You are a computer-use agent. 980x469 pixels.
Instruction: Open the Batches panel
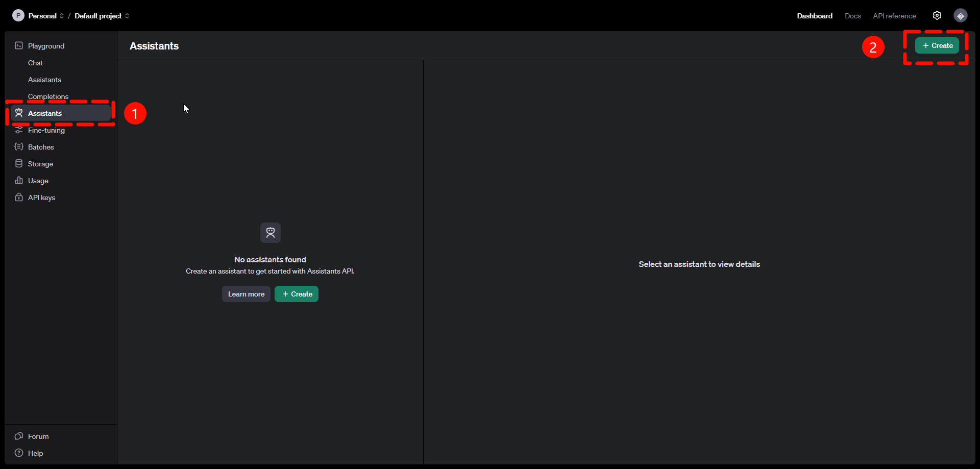coord(40,147)
